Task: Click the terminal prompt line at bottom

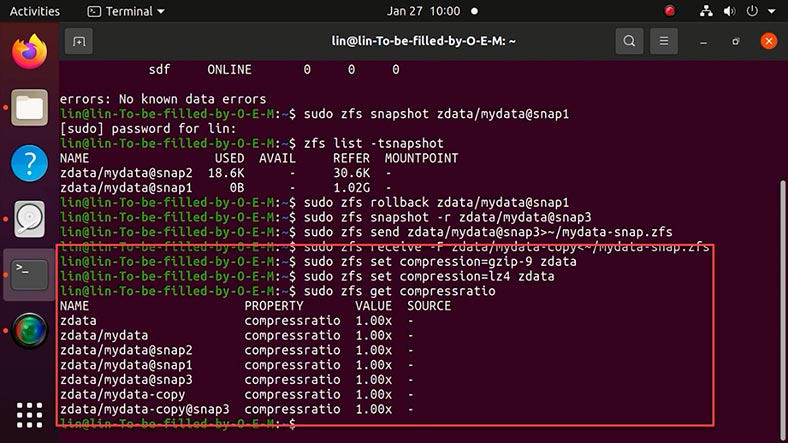Action: tap(177, 424)
